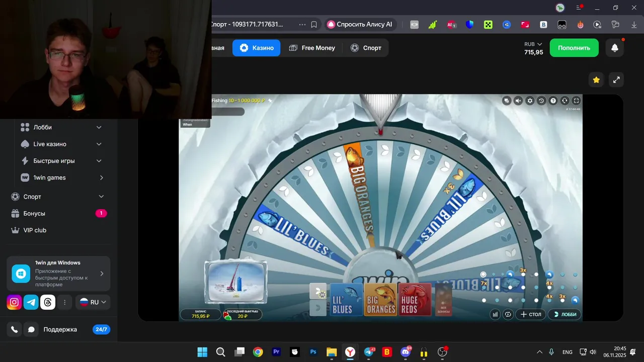Image resolution: width=644 pixels, height=362 pixels.
Task: Launch Google Chrome from taskbar
Action: click(258, 352)
